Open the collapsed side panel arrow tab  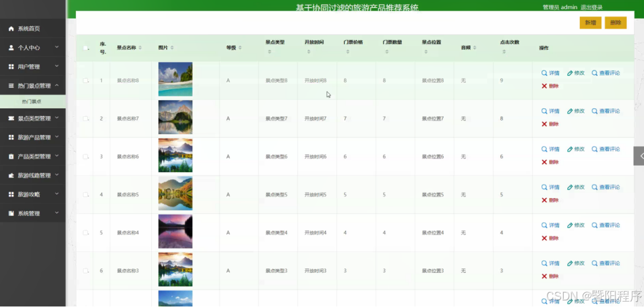[639, 156]
